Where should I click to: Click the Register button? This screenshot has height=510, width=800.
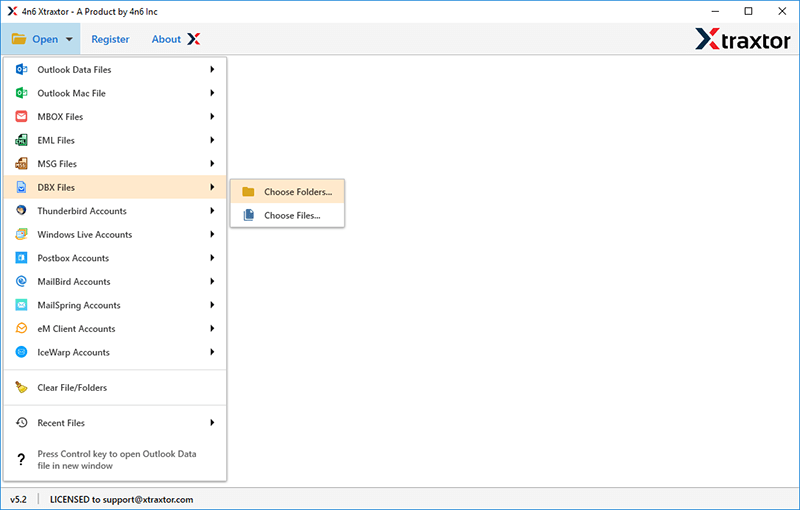pos(110,40)
